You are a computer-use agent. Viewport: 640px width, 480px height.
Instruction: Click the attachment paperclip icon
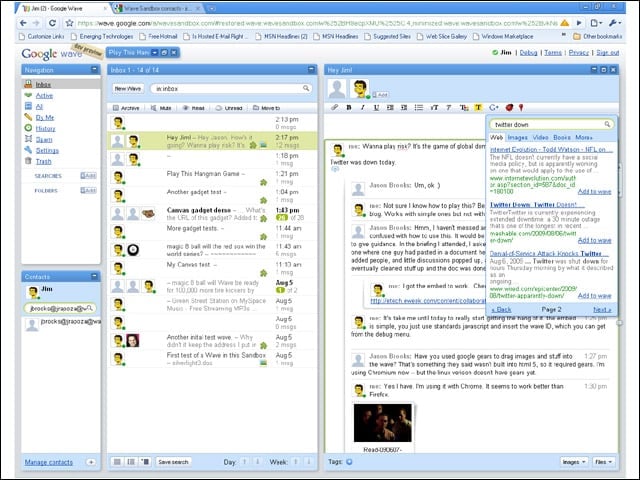pyautogui.click(x=334, y=107)
